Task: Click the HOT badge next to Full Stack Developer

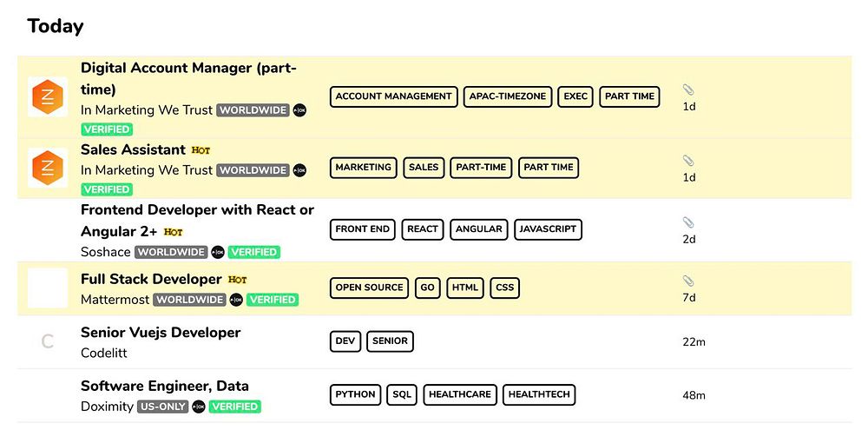Action: pos(238,280)
